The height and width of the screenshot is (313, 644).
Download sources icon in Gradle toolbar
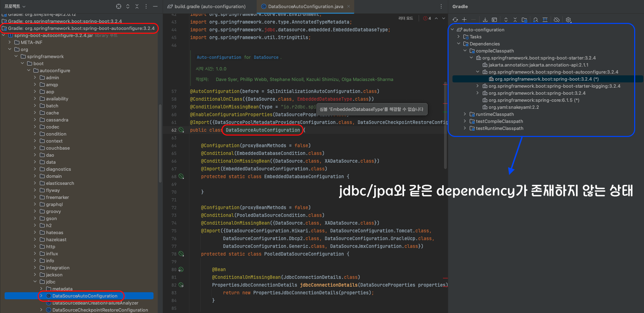coord(485,20)
